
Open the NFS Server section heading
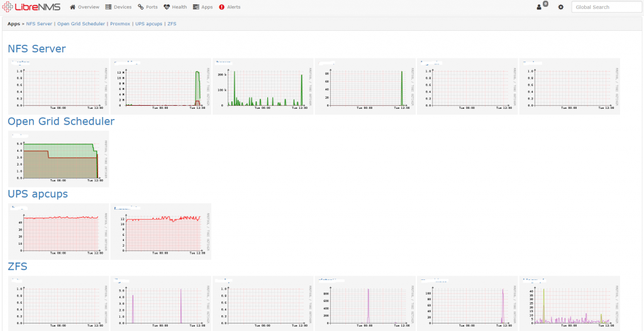pos(36,49)
